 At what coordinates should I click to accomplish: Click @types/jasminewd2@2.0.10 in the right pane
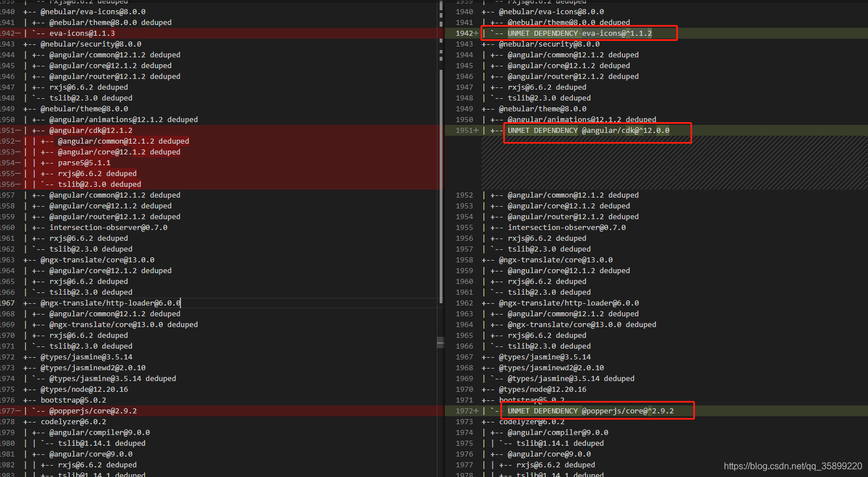tap(551, 368)
